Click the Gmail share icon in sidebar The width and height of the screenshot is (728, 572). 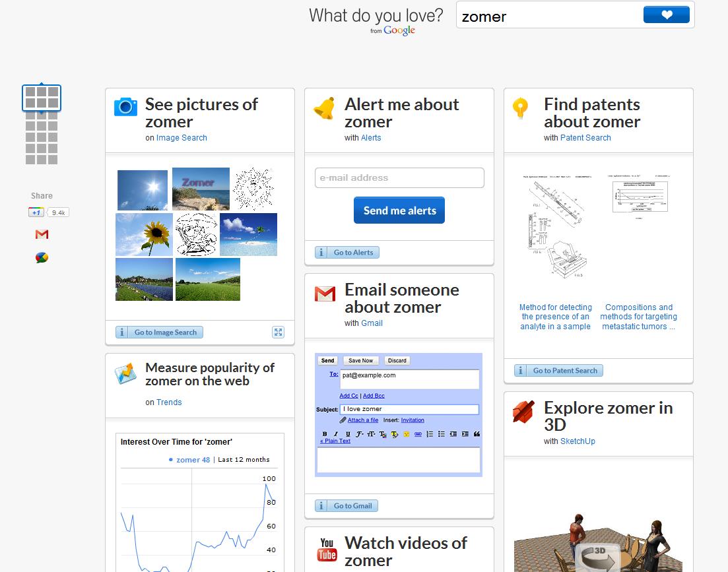[42, 234]
